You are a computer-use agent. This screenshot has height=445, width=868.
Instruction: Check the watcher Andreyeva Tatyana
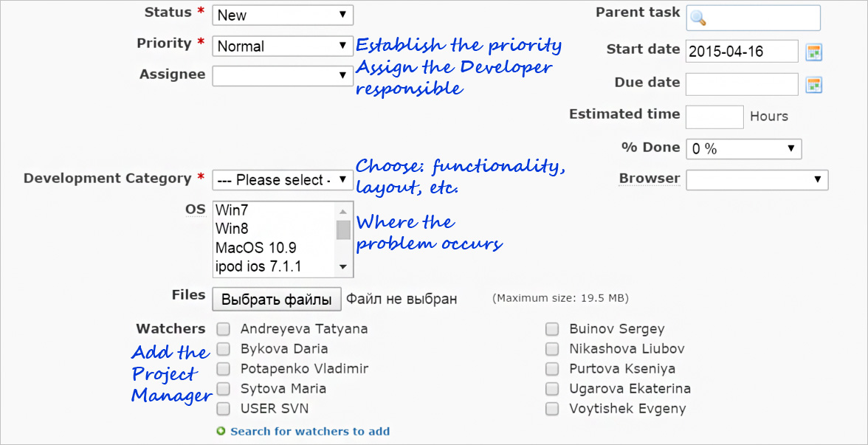[223, 329]
